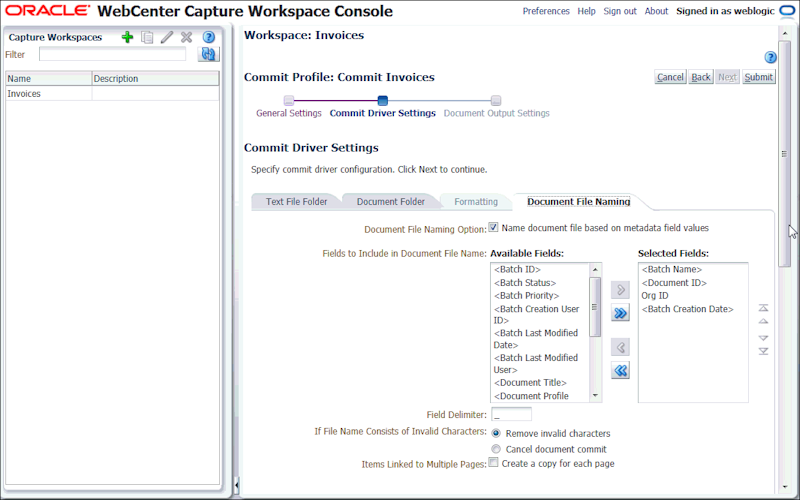Click the copy workspace icon
The width and height of the screenshot is (800, 500).
point(147,37)
